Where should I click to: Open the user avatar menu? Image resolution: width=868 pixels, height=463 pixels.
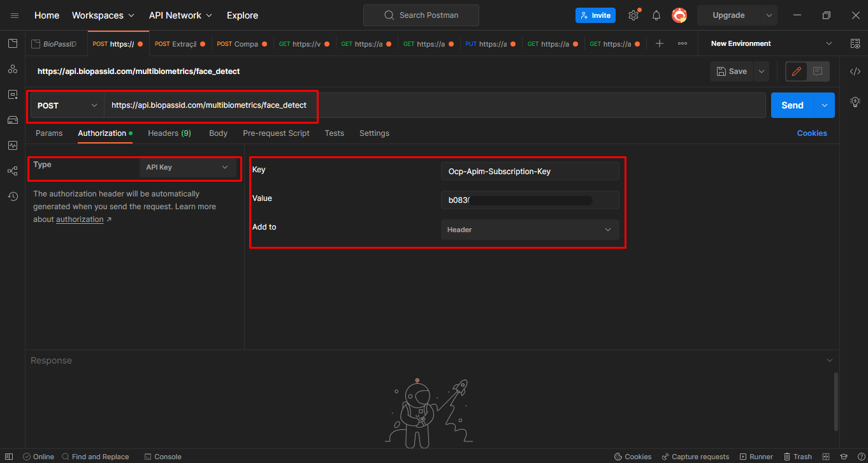click(679, 15)
